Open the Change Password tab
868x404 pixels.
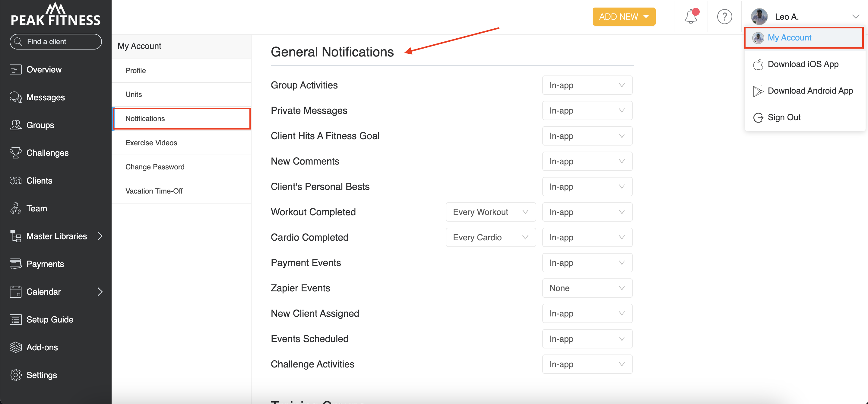click(181, 167)
